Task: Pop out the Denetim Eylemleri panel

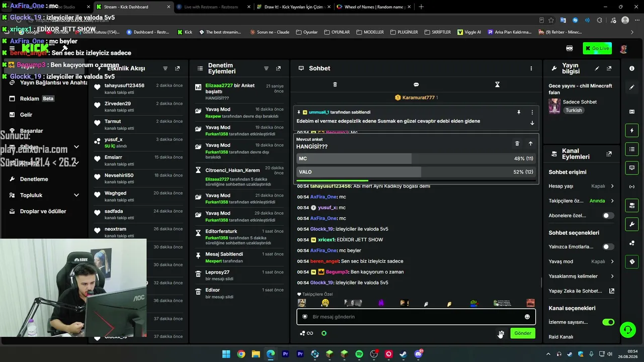Action: click(x=278, y=68)
